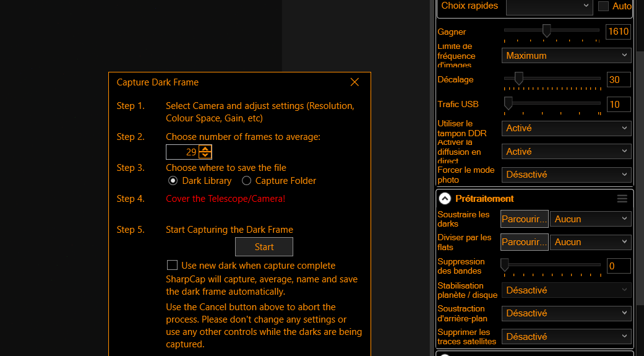
Task: Click the frames to average number field
Action: point(182,152)
